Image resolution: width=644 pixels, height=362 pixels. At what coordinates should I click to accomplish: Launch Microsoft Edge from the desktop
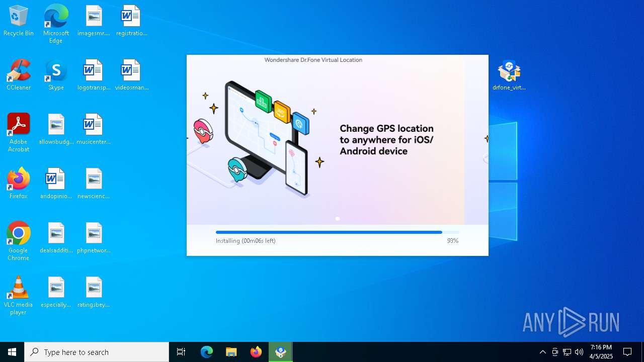pos(56,24)
